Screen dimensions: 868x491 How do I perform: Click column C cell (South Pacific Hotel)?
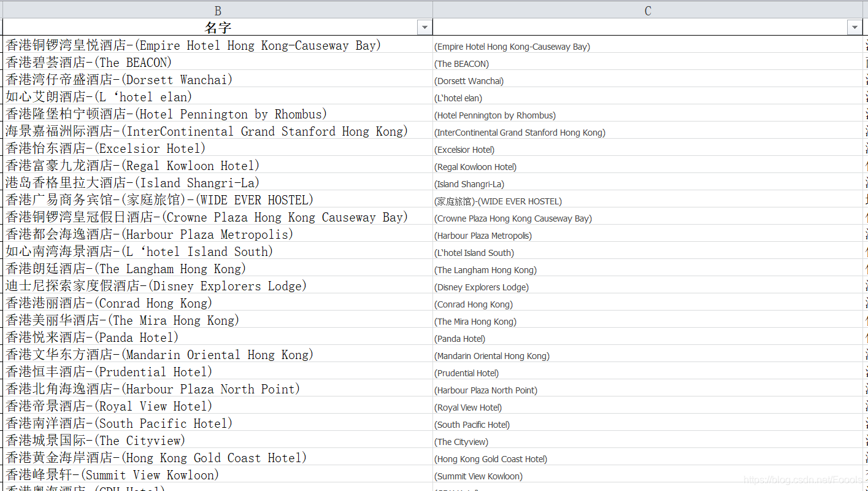[648, 423]
